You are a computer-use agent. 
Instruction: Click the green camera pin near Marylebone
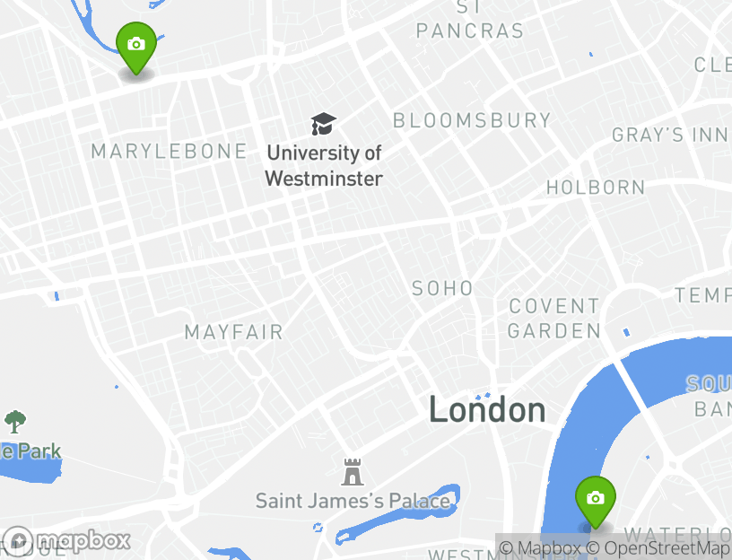click(135, 48)
